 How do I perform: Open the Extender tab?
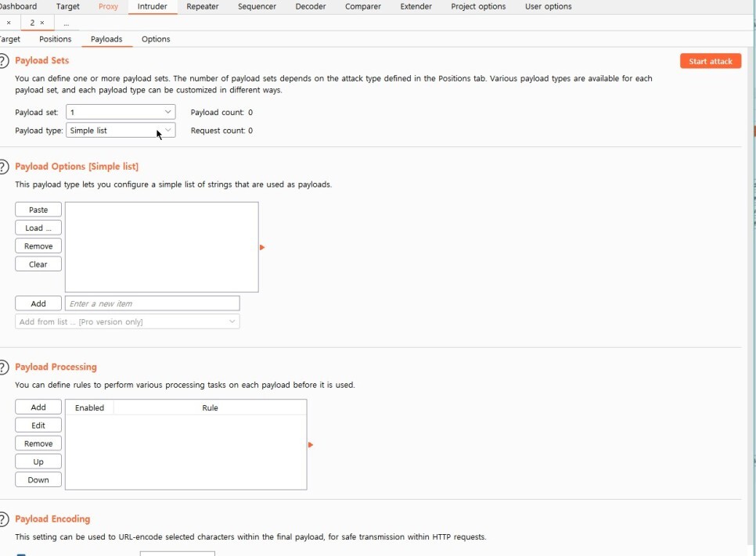point(416,6)
